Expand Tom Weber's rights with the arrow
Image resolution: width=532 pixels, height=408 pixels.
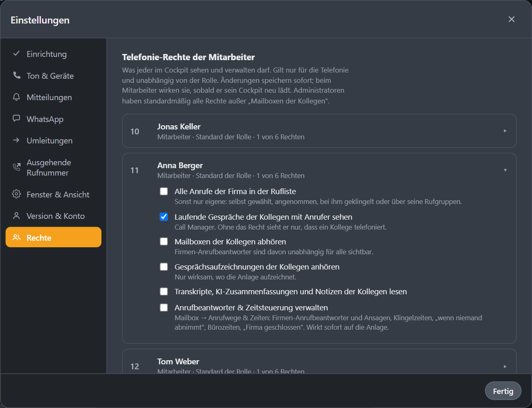point(505,366)
